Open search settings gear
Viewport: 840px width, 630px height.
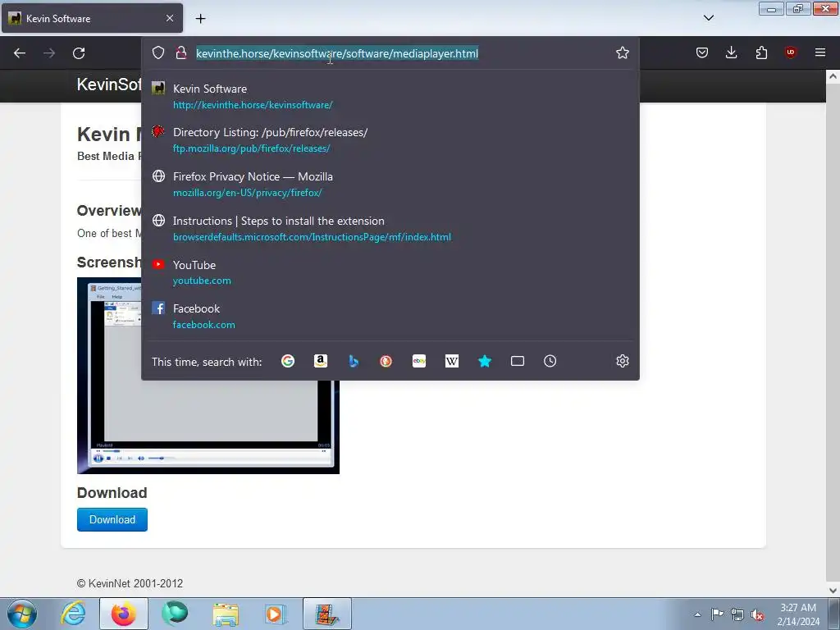pos(622,361)
